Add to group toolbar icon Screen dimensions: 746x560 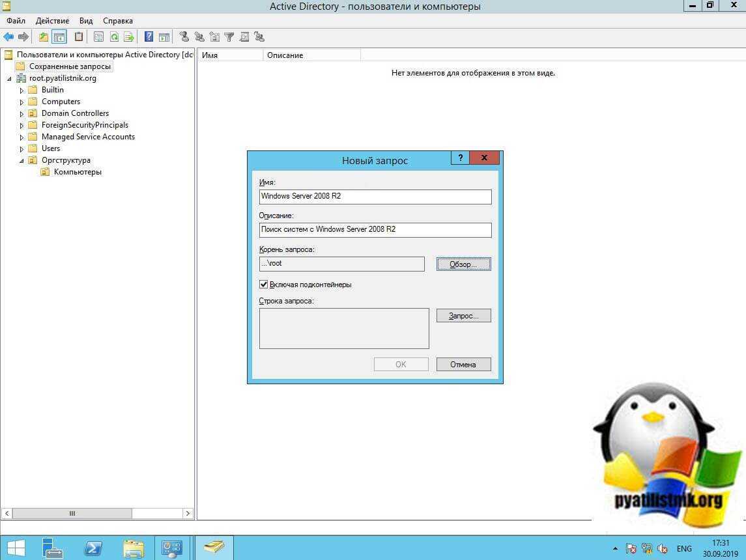point(259,36)
